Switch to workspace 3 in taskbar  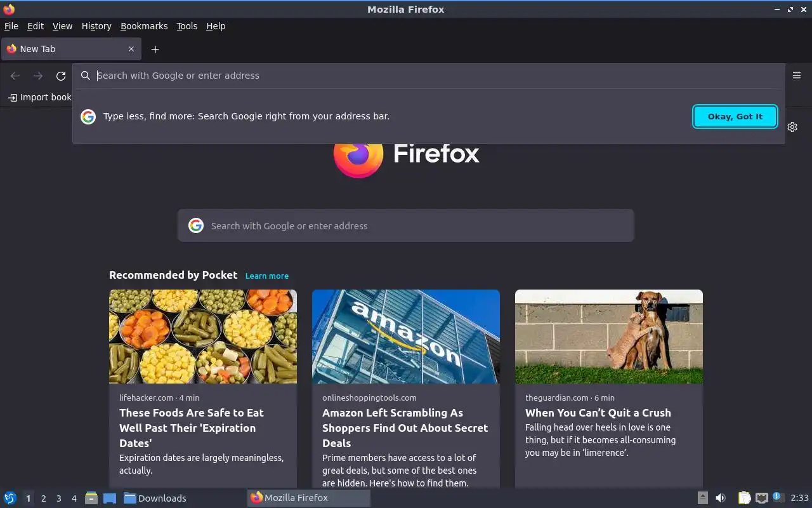(x=58, y=498)
